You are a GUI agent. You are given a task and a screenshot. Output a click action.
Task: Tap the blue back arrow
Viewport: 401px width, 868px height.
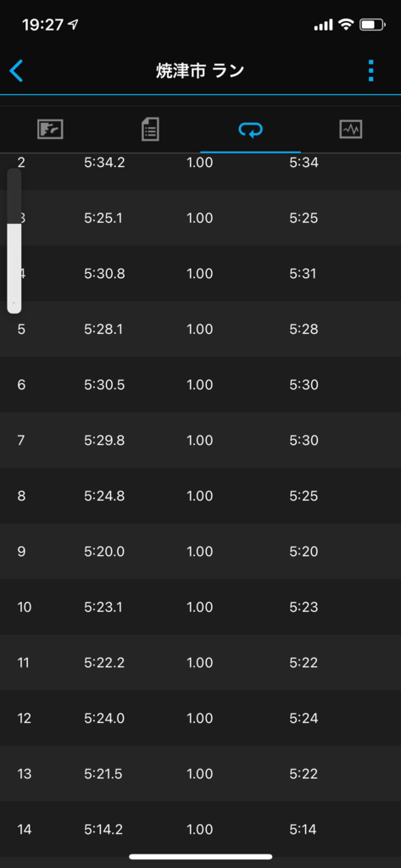click(x=17, y=71)
